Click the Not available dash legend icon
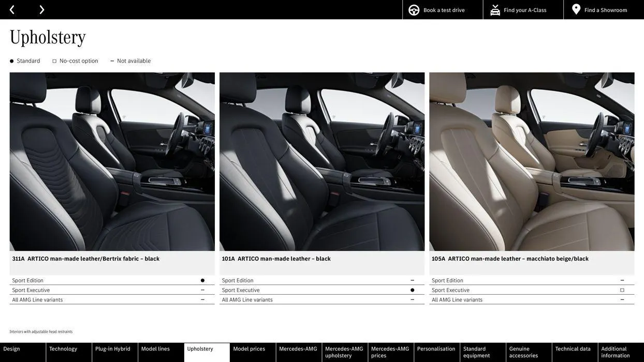644x362 pixels. click(x=112, y=62)
